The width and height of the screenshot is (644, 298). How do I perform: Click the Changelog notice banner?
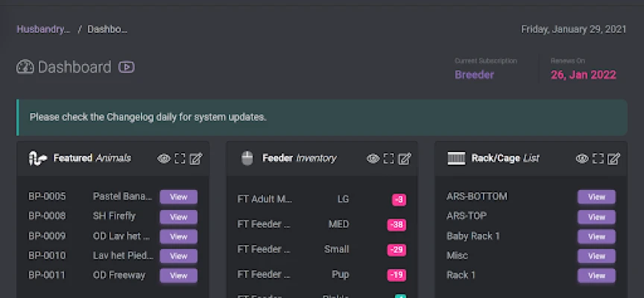(321, 117)
